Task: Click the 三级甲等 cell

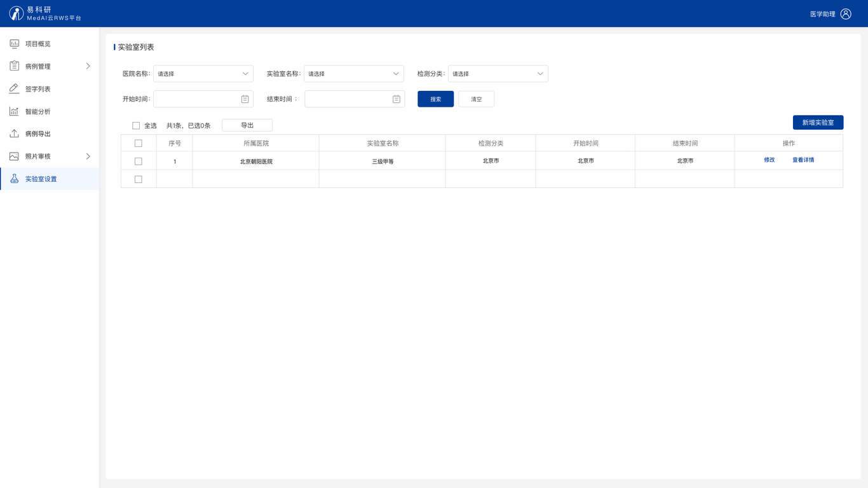Action: coord(383,161)
